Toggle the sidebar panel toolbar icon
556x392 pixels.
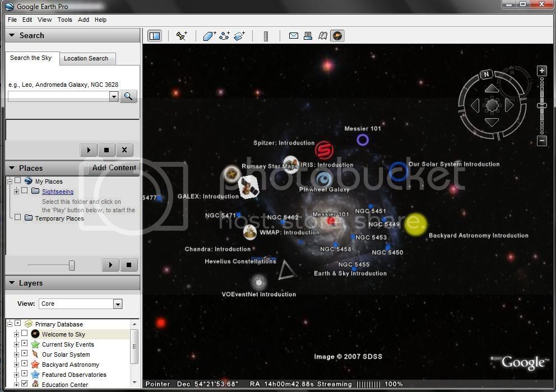(x=155, y=36)
